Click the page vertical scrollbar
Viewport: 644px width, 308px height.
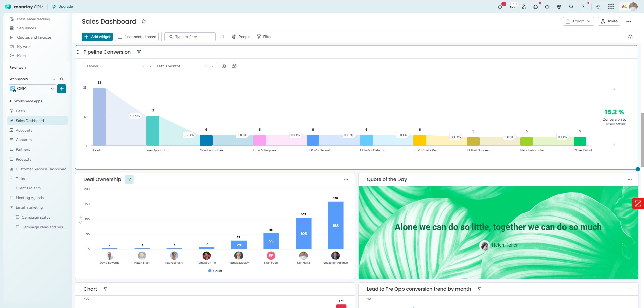click(642, 140)
